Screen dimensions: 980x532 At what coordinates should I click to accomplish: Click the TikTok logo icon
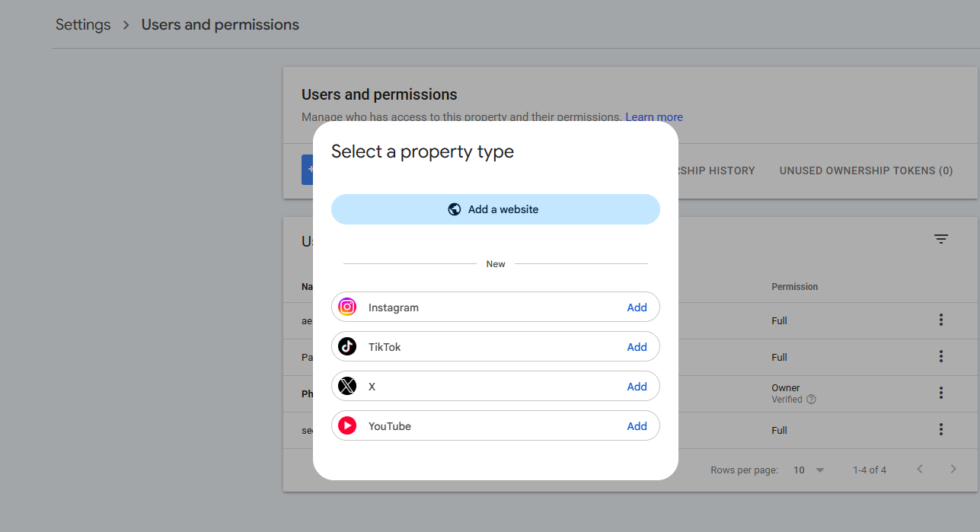[x=347, y=346]
